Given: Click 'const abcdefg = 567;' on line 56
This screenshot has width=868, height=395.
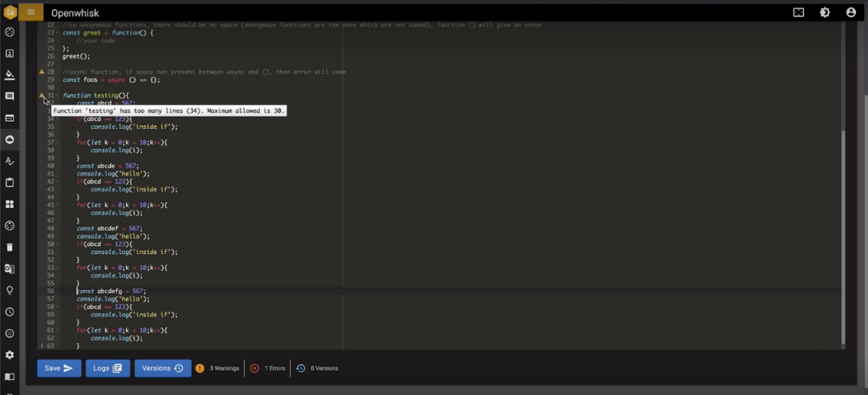Looking at the screenshot, I should [111, 291].
